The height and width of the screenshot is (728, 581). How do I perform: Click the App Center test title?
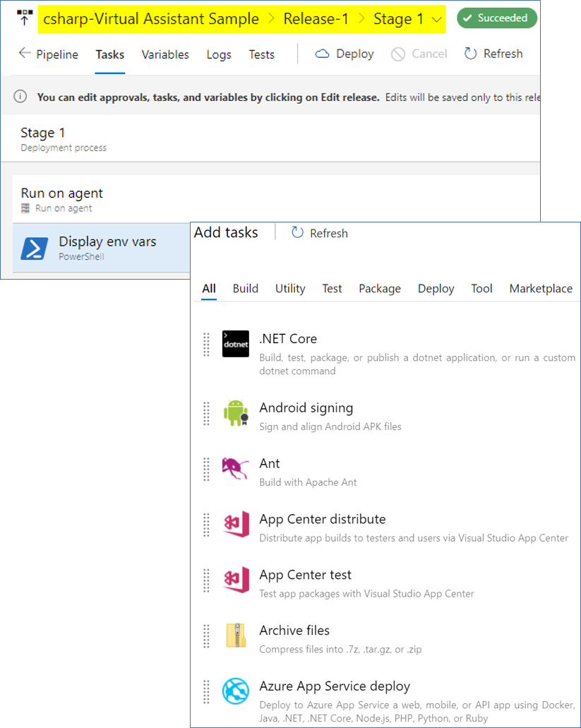[306, 575]
